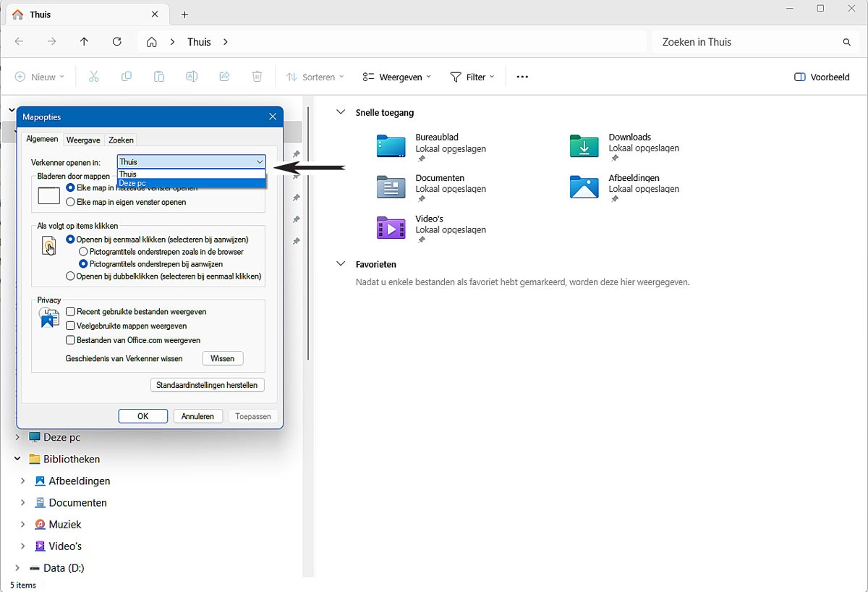Expand Data (D:) tree node

pyautogui.click(x=17, y=568)
